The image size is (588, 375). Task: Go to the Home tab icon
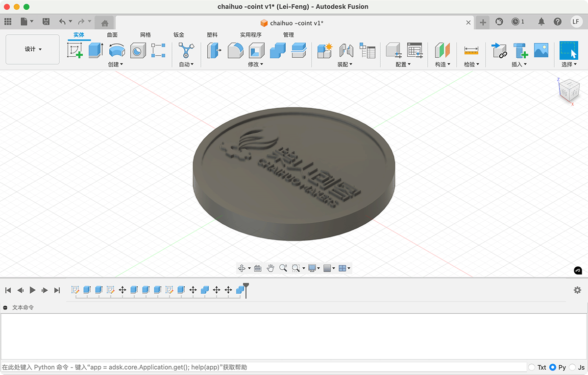coord(104,23)
